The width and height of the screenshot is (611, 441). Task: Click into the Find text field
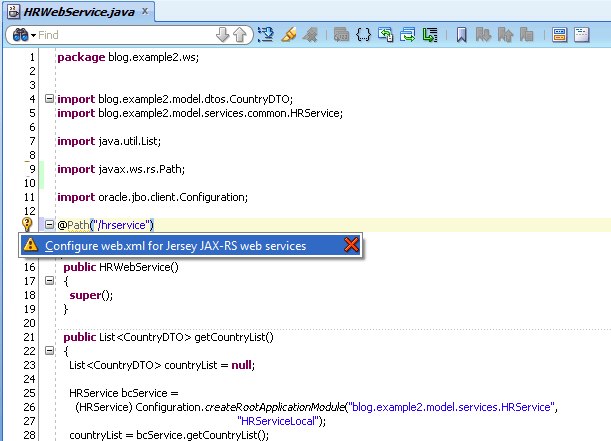pos(125,35)
